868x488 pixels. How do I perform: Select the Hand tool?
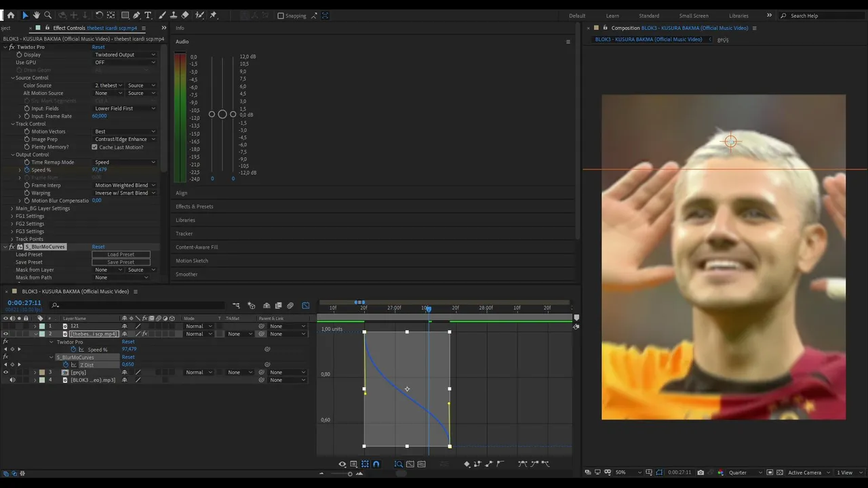(36, 15)
